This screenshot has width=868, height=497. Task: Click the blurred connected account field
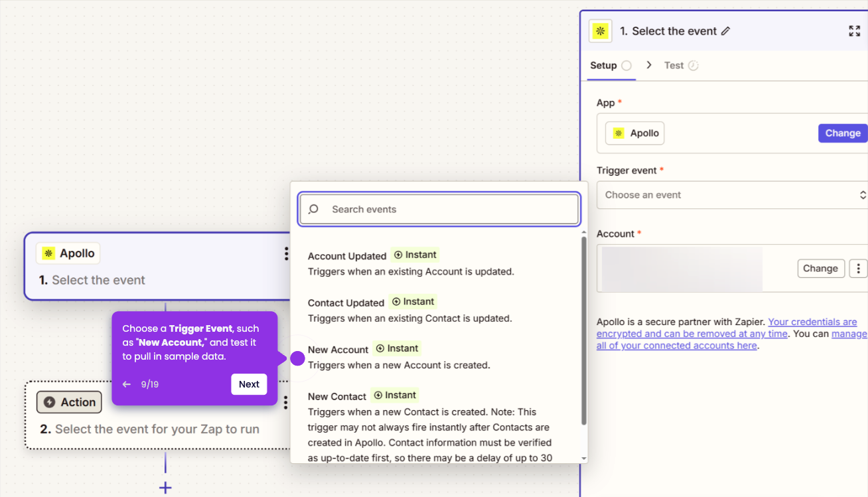[682, 269]
